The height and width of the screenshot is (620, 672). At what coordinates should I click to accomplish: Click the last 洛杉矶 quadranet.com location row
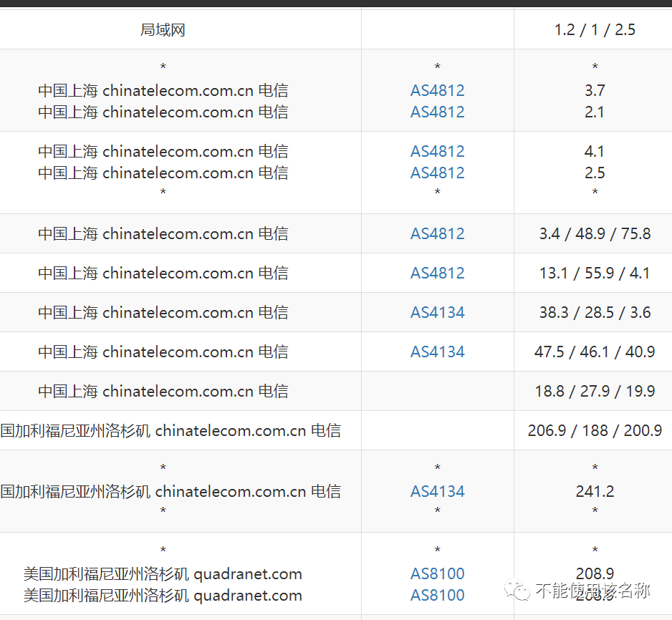coord(163,595)
